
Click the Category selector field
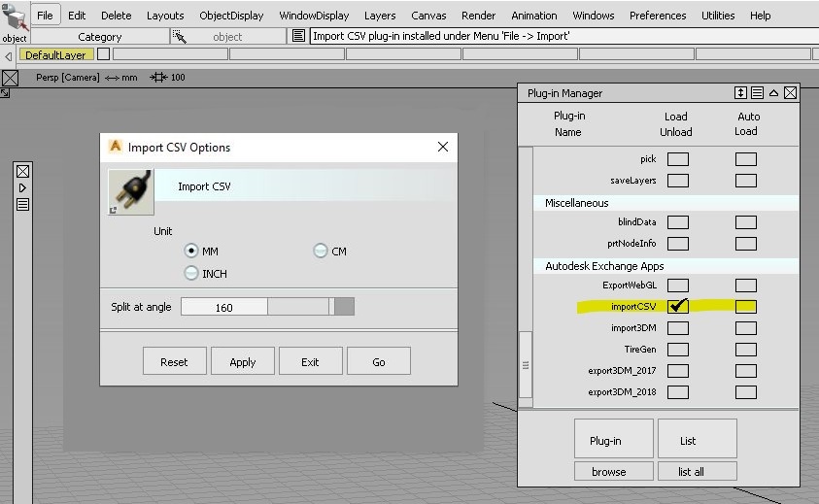click(100, 37)
